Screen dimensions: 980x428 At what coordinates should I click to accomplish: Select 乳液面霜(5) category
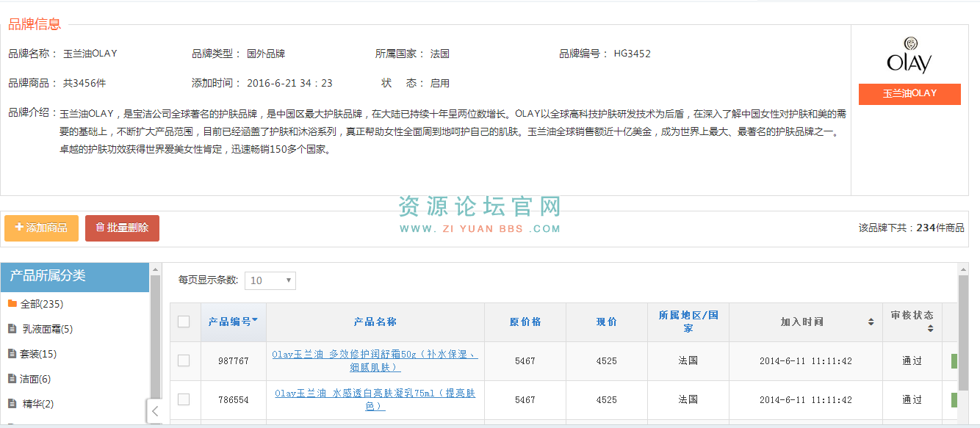(47, 329)
